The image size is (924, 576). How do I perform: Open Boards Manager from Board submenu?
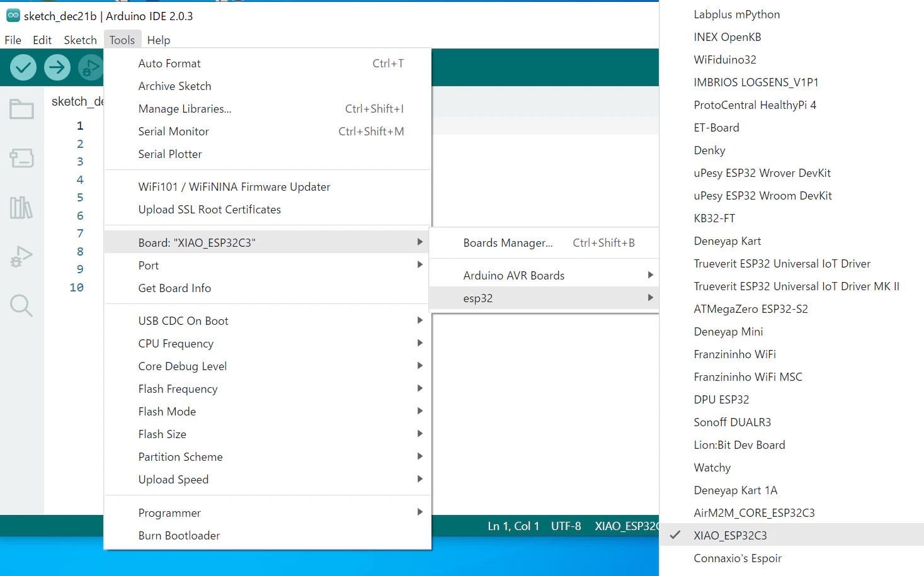[x=544, y=242]
